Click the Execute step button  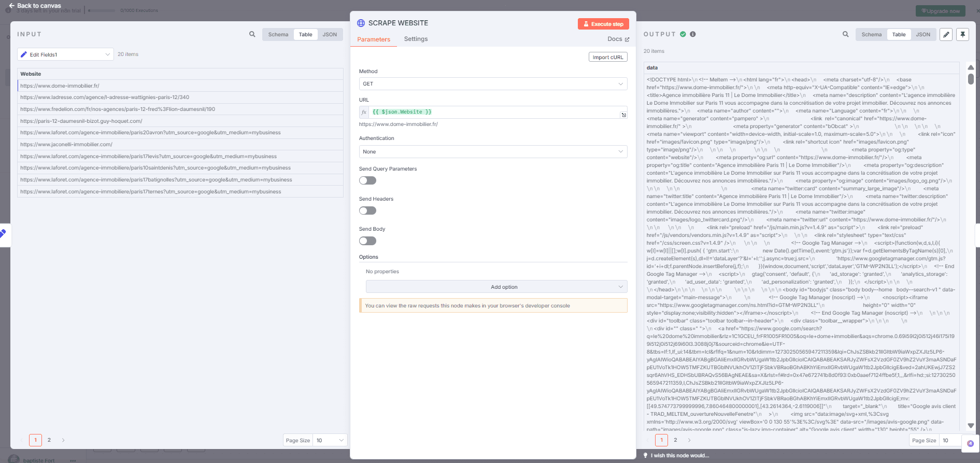(x=603, y=24)
